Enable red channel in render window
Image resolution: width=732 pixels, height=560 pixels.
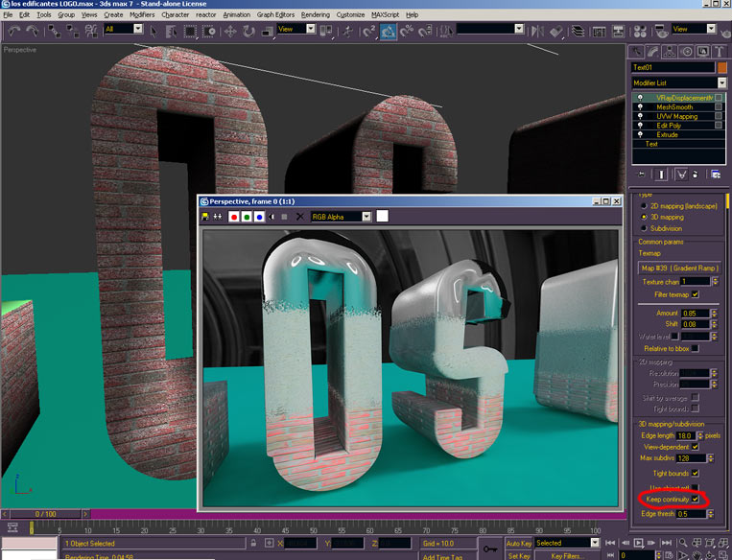(x=234, y=217)
